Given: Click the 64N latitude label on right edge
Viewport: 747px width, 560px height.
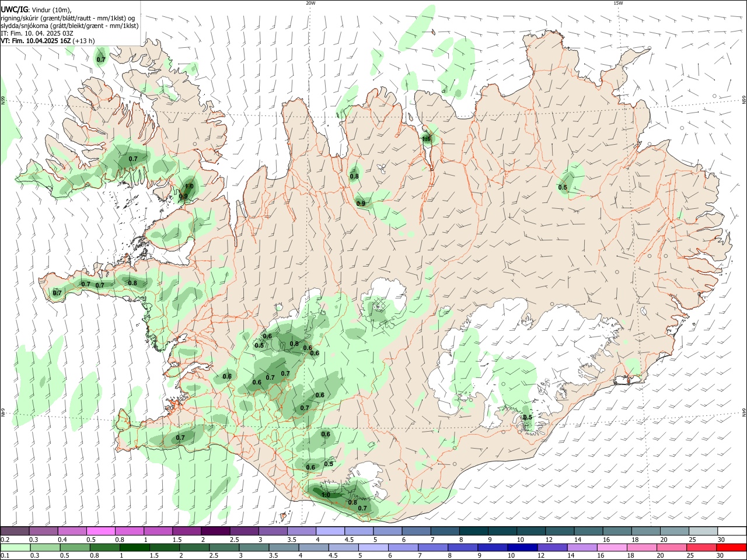Looking at the screenshot, I should click(x=744, y=412).
